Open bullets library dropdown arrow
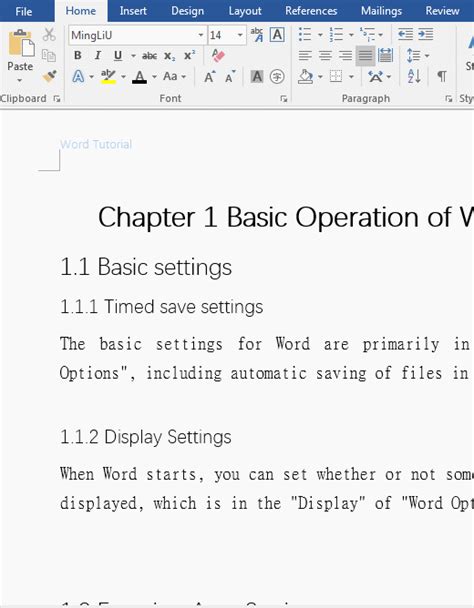Viewport: 474px width, 608px height. (320, 35)
